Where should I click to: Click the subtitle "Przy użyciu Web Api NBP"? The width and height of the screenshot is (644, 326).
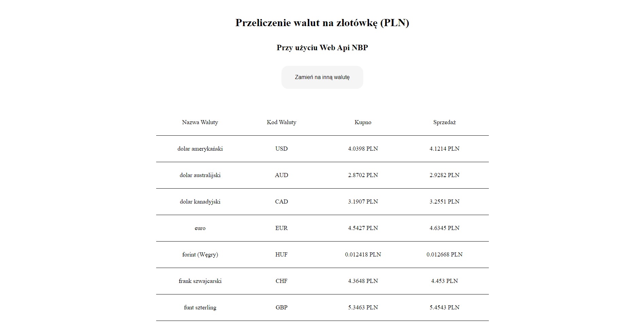point(322,48)
